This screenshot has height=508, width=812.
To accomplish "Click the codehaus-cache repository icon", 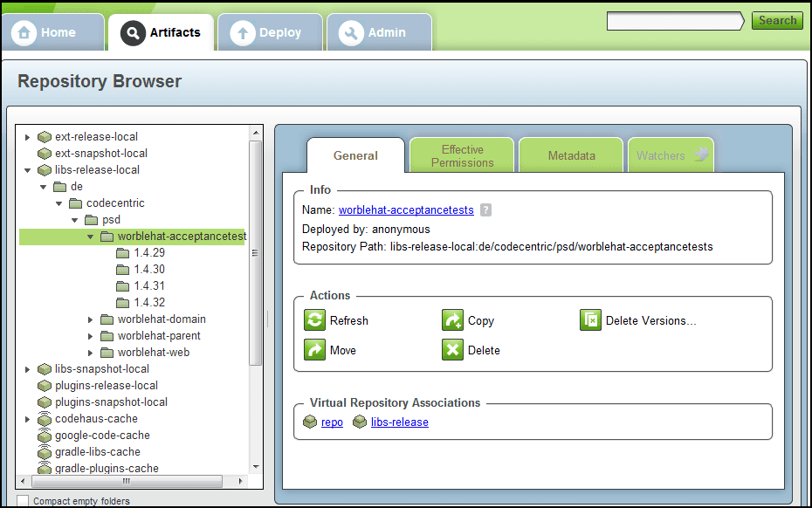I will click(x=45, y=419).
